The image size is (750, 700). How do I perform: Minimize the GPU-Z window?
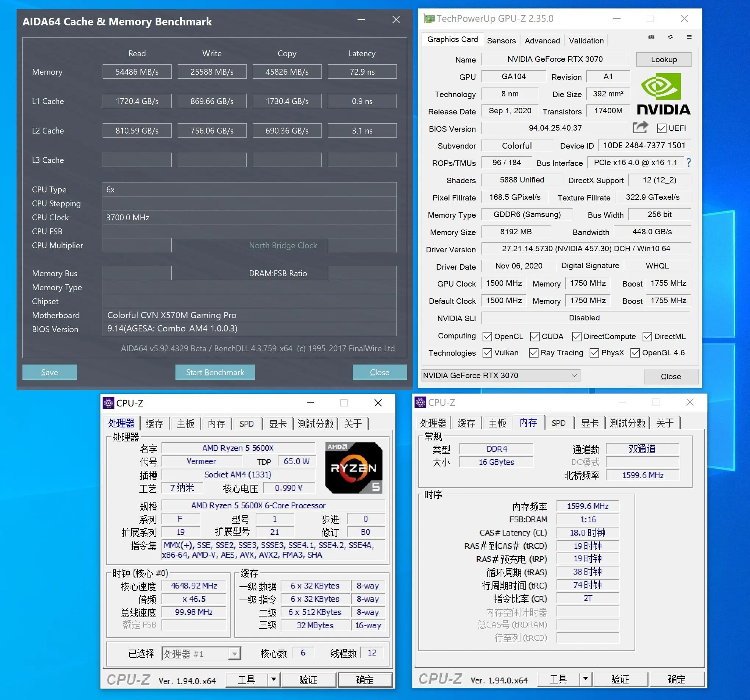[x=617, y=18]
